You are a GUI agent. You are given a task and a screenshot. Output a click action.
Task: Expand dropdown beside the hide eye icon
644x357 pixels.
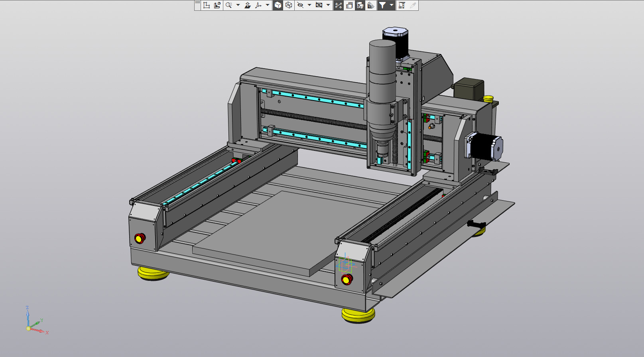pos(309,5)
